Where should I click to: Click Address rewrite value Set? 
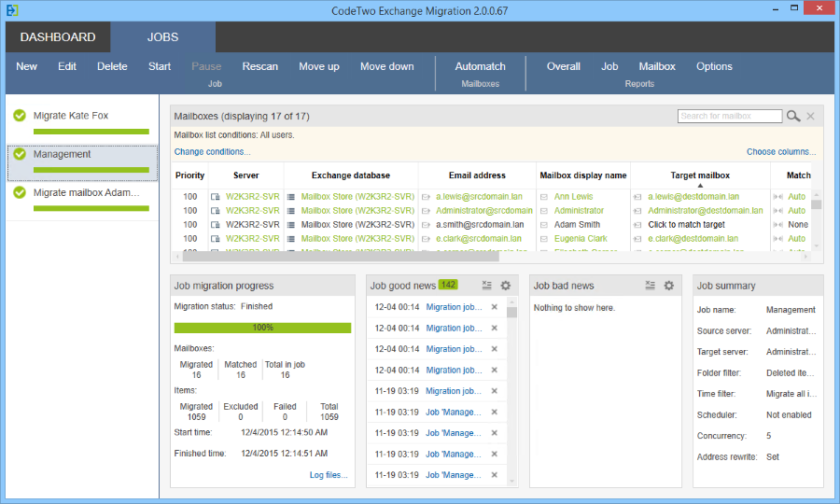point(773,457)
